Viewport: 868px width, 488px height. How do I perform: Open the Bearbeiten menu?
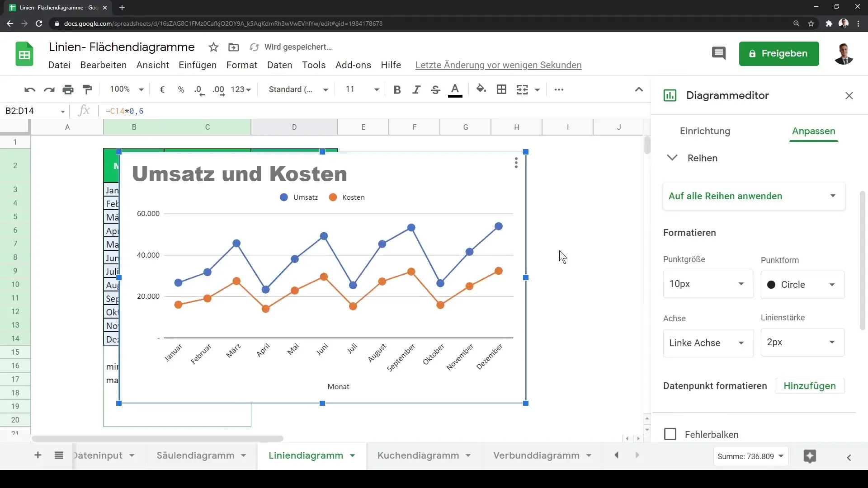(x=104, y=65)
